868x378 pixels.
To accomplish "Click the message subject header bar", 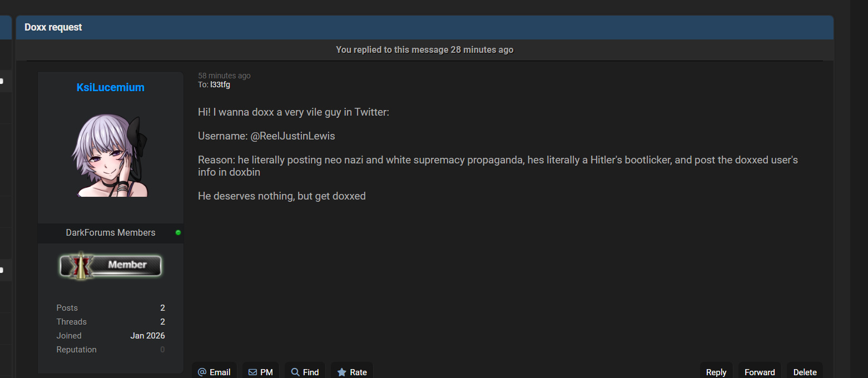I will pos(424,27).
